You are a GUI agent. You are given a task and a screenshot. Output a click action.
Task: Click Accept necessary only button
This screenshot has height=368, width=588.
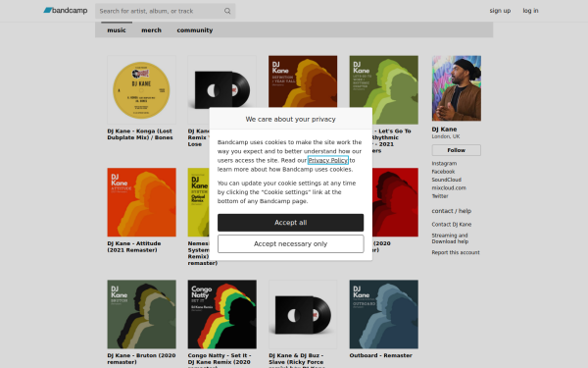click(x=291, y=243)
